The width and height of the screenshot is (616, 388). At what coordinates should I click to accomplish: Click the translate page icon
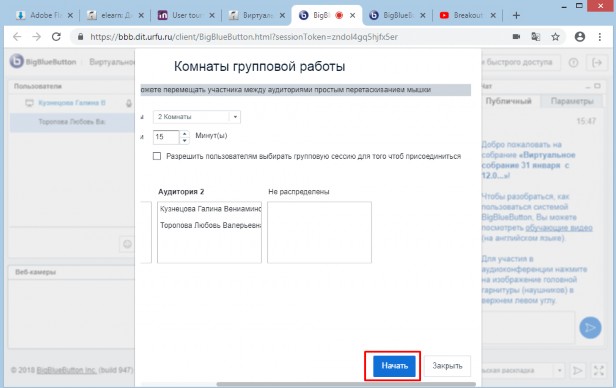[535, 37]
